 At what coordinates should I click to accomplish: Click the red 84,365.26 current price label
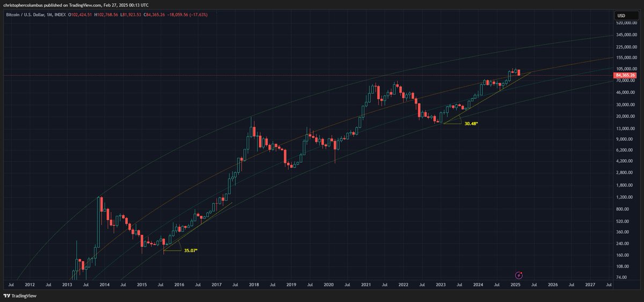point(626,76)
